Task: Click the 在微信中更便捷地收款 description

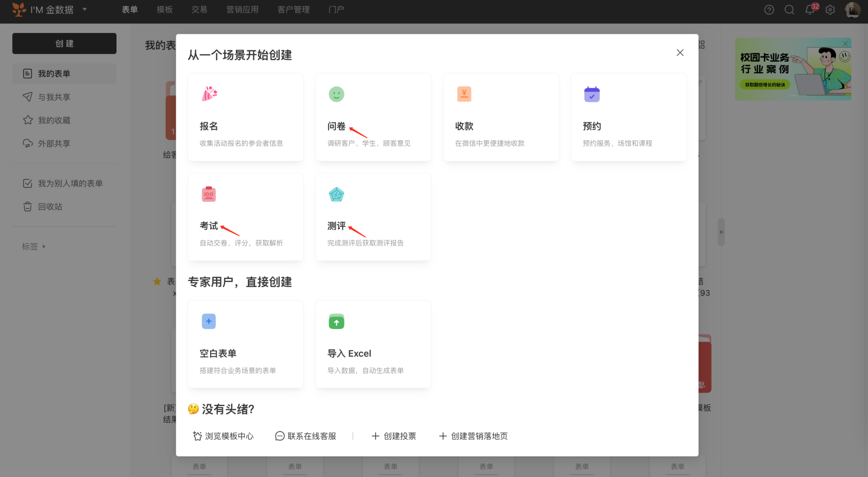Action: (490, 143)
